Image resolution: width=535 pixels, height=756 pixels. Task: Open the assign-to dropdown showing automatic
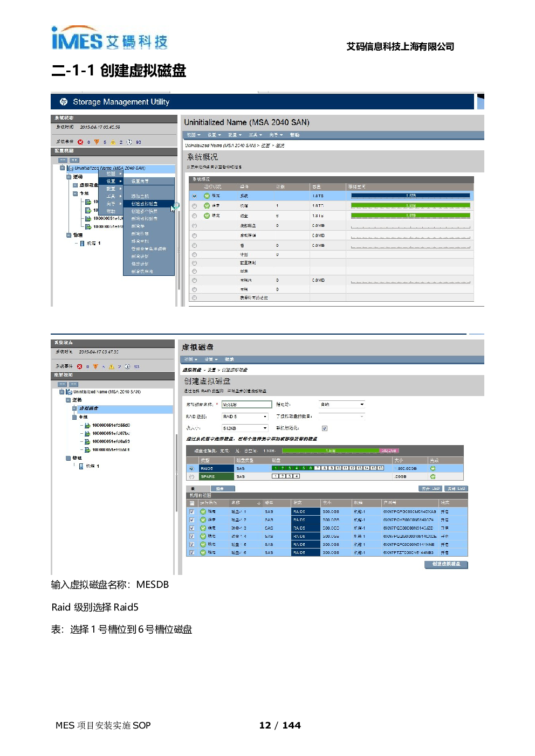[x=342, y=404]
